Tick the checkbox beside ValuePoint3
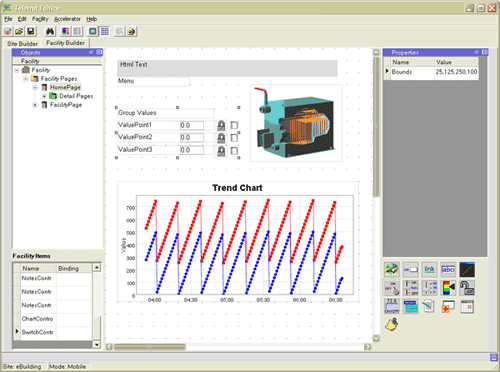The image size is (500, 372). click(234, 151)
